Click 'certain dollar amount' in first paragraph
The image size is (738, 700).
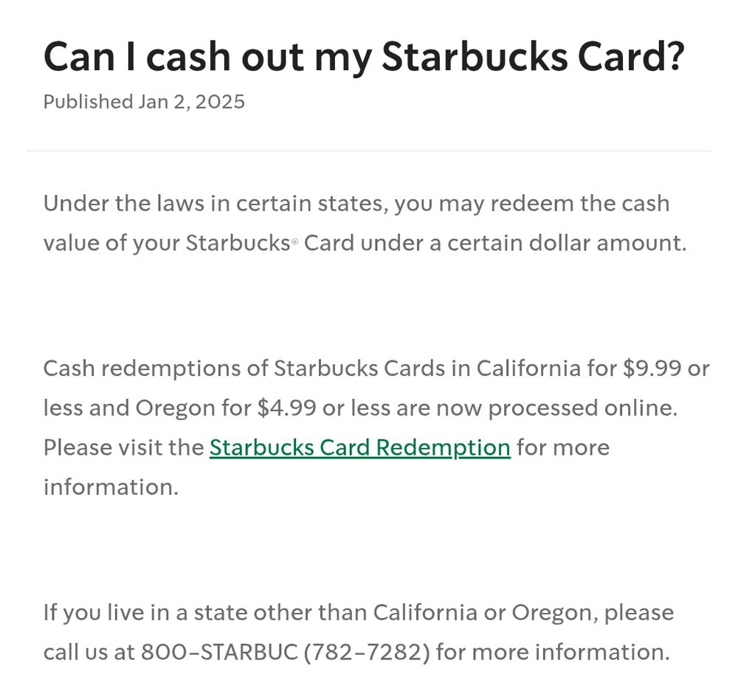567,243
